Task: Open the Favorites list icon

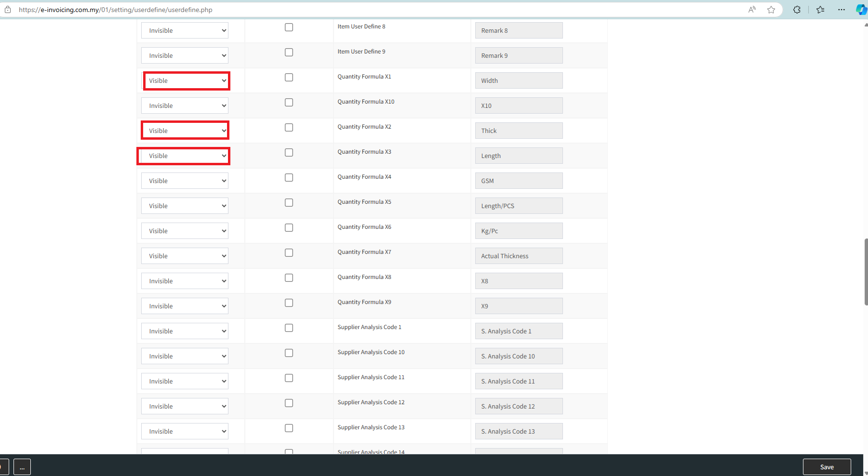Action: tap(820, 10)
